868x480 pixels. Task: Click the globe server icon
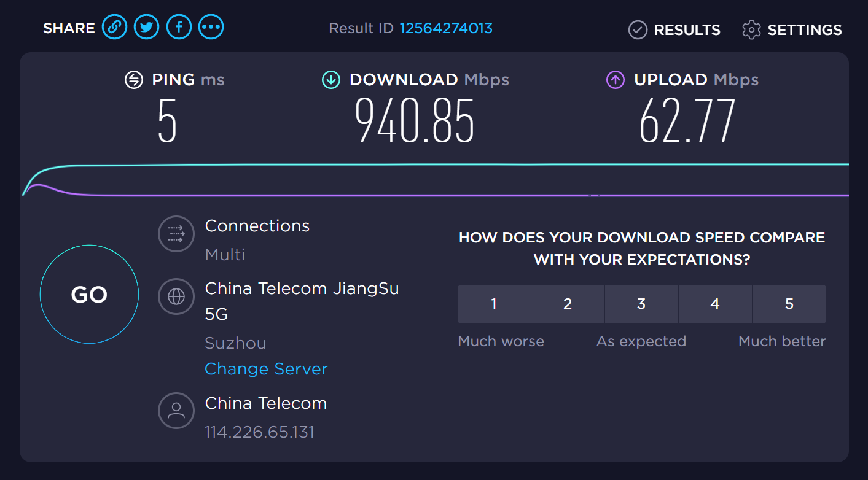tap(176, 296)
